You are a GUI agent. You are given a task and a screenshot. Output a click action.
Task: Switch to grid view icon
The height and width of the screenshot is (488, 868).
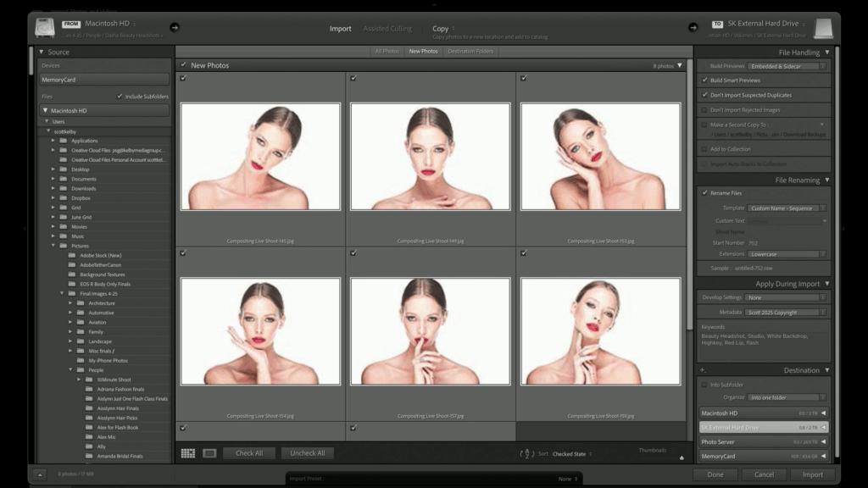(188, 453)
